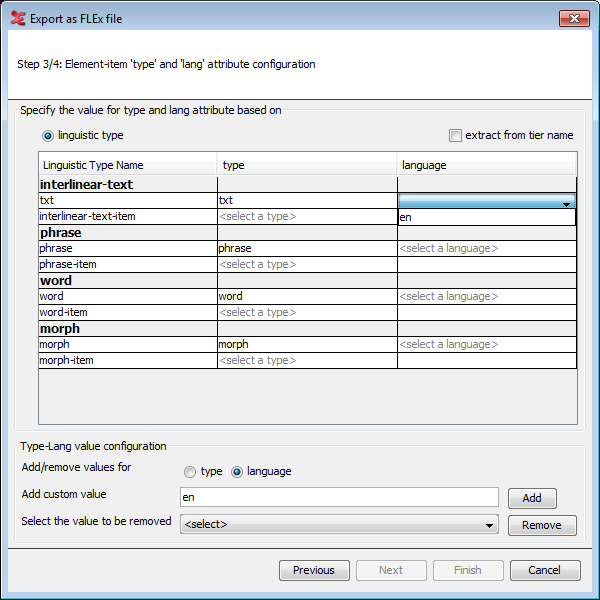Click the empty language cell for word-item
Screen dimensions: 600x600
click(487, 313)
